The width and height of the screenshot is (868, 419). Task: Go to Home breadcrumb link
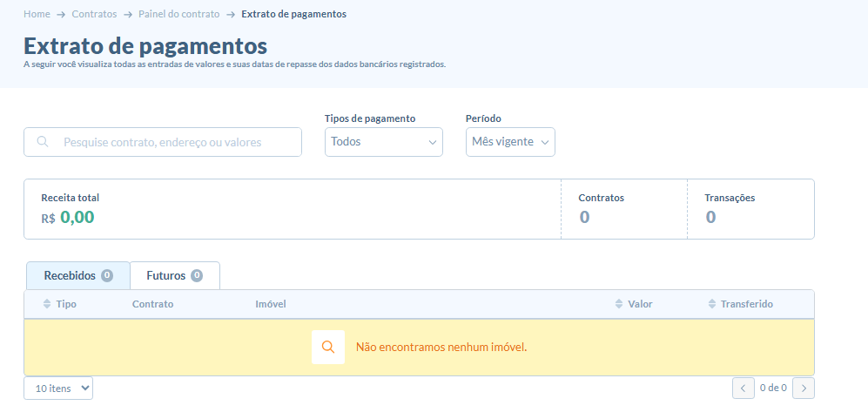click(37, 15)
